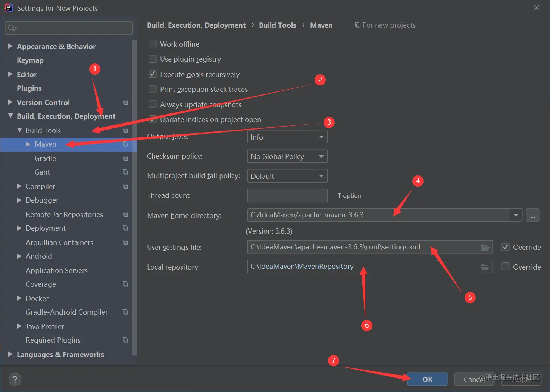This screenshot has width=550, height=392.
Task: Expand the Debugger node arrow
Action: coord(19,200)
